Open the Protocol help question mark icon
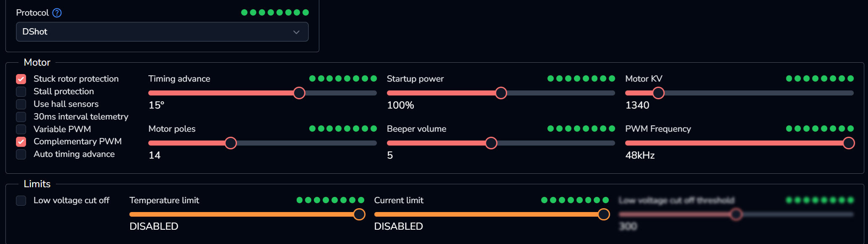Screen dimensions: 868x244 coord(57,13)
